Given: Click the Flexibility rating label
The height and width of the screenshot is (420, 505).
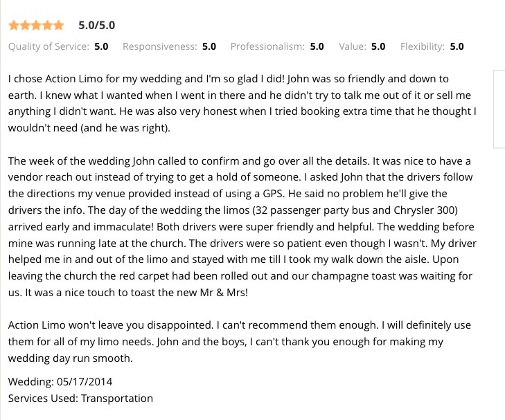Looking at the screenshot, I should (423, 46).
